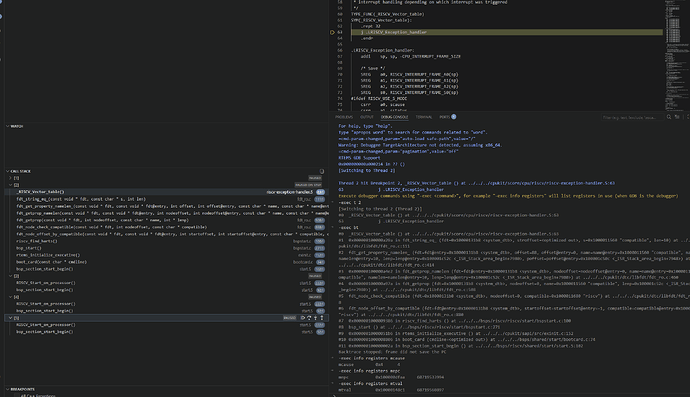Screen dimensions: 690x397
Task: Open the PROBLEMS panel tab
Action: [x=344, y=117]
